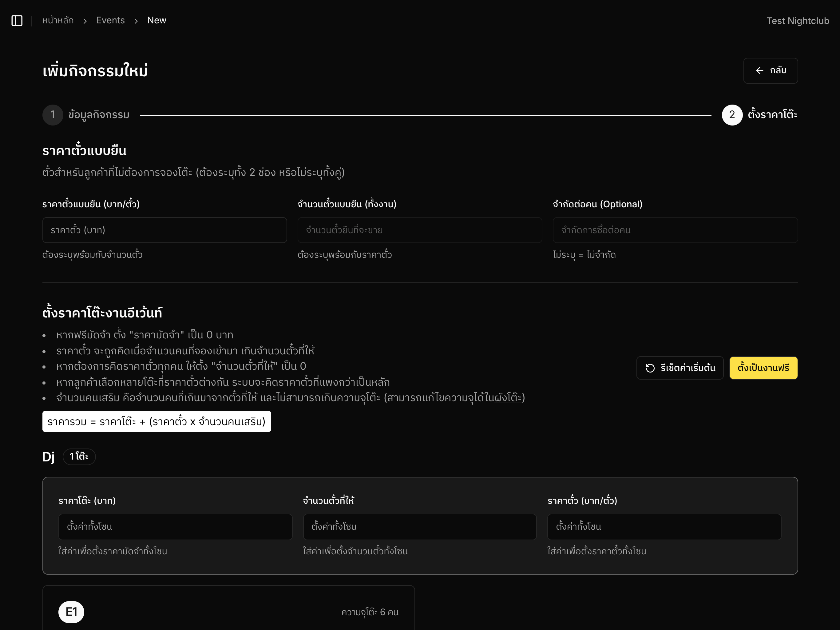Click the ราคาตั๋วแบบยืน section heading
The width and height of the screenshot is (840, 630).
pyautogui.click(x=84, y=150)
